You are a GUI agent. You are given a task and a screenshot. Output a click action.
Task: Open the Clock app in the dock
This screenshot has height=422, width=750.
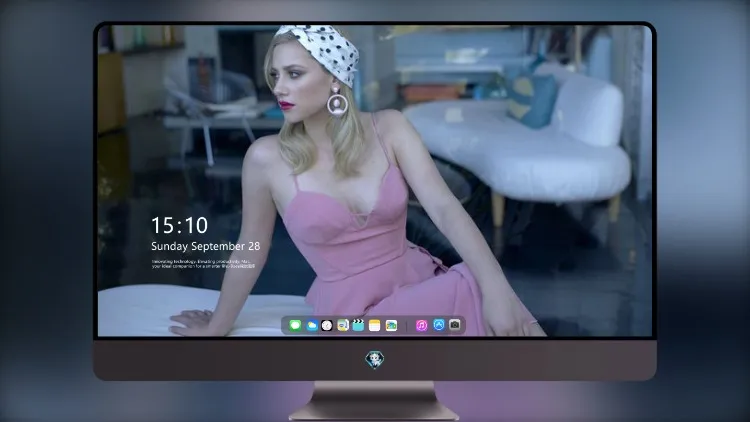coord(327,325)
